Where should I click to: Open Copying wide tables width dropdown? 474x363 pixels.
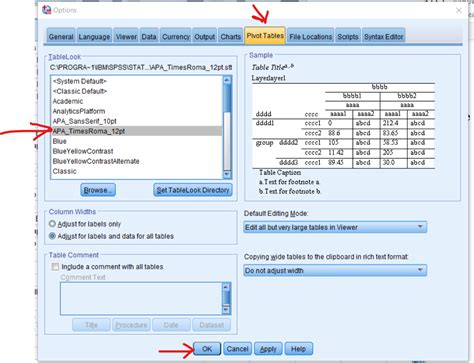pos(335,270)
